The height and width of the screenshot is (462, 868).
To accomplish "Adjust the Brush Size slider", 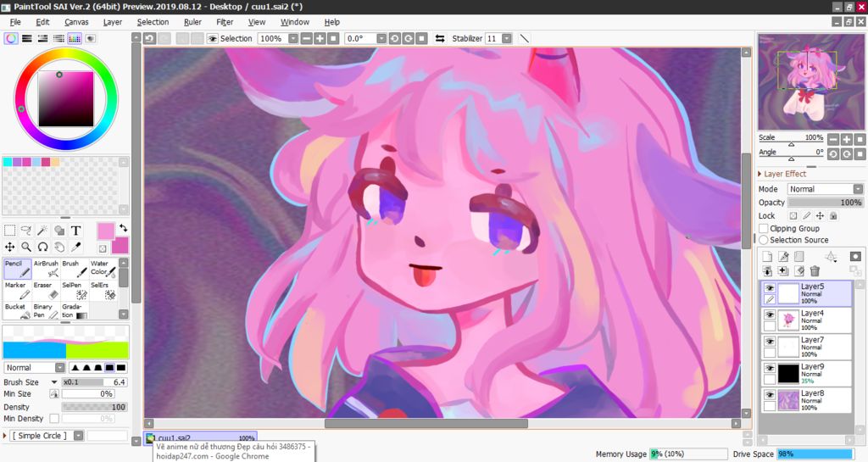I will [x=94, y=381].
